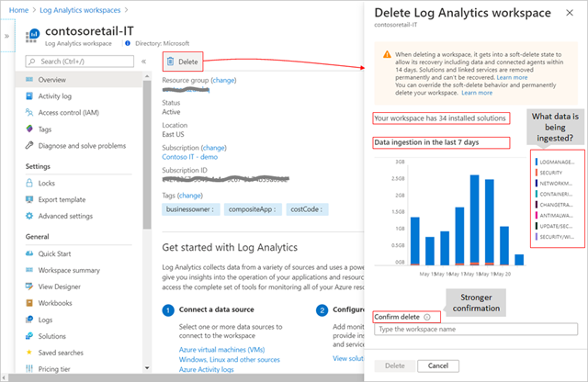Open the Contoso IT - demo subscription link
588x382 pixels.
pyautogui.click(x=190, y=157)
